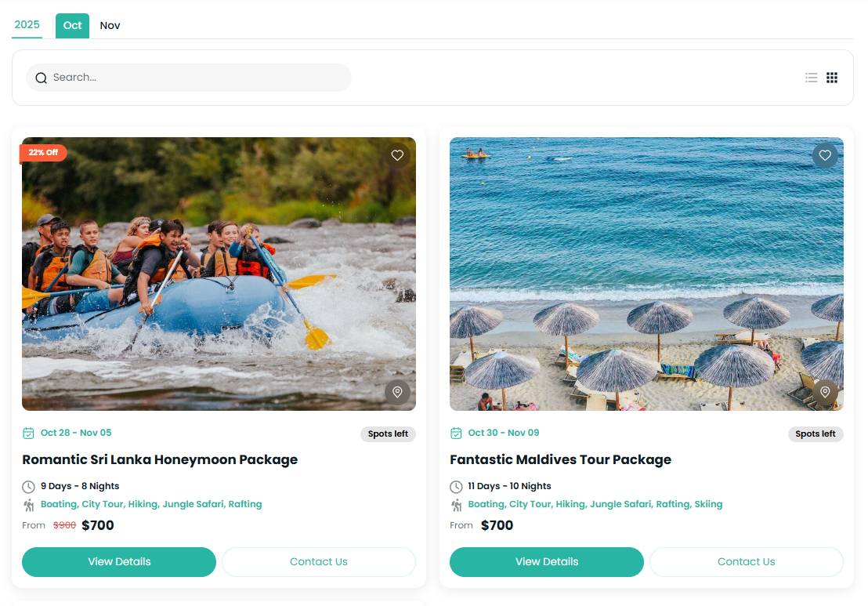Show Sri Lanka package map location pin
This screenshot has width=868, height=606.
(397, 392)
